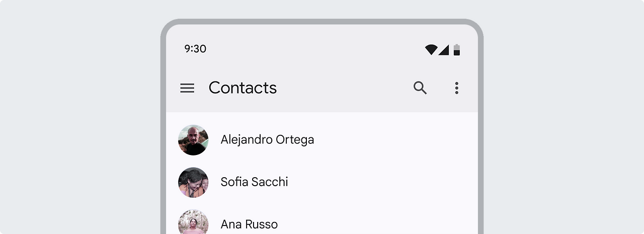Image resolution: width=644 pixels, height=234 pixels.
Task: Tap the cellular signal icon
Action: [x=443, y=49]
